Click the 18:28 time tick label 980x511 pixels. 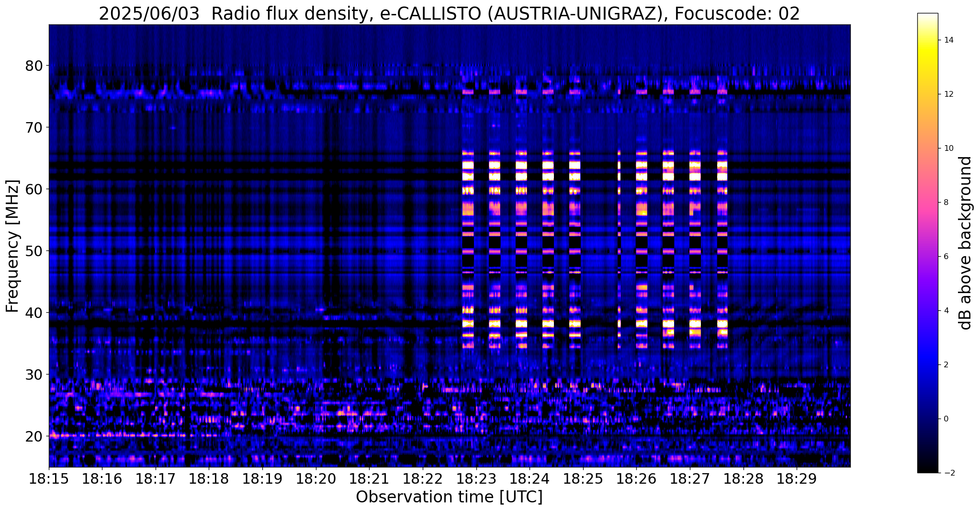743,479
